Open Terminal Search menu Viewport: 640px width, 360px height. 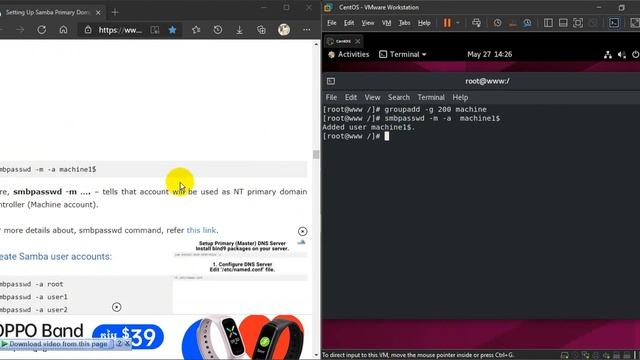click(399, 98)
